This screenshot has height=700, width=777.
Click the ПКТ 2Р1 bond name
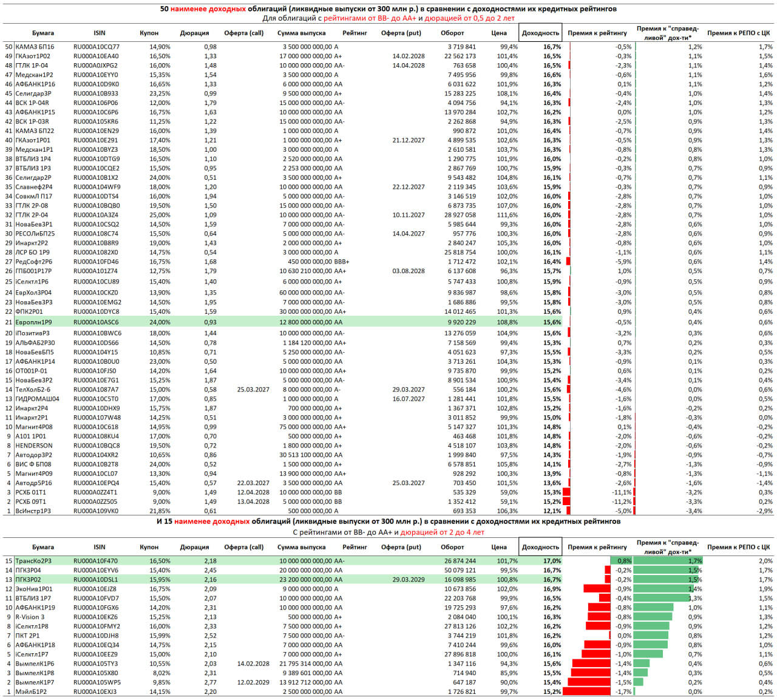pos(28,636)
